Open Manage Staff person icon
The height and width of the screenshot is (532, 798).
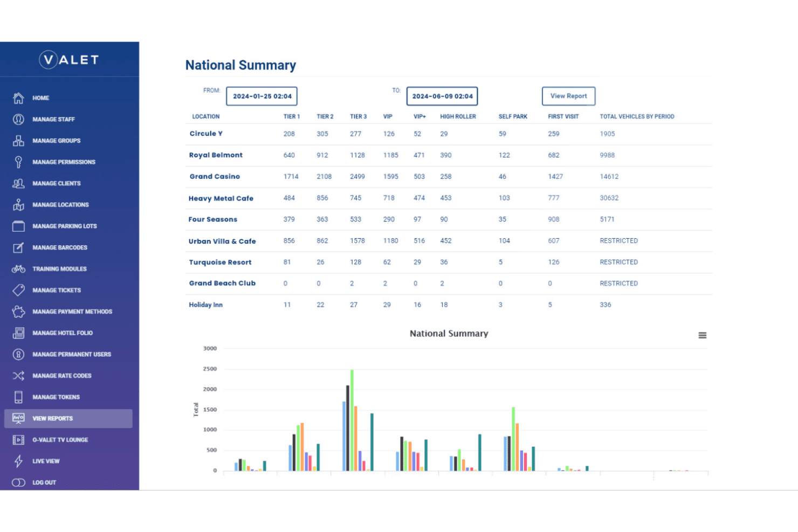click(18, 119)
